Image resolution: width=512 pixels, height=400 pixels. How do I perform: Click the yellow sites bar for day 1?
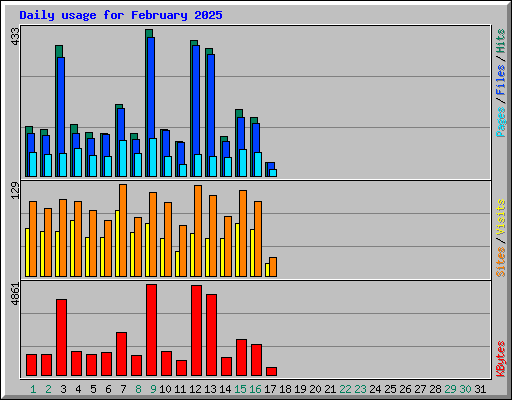[x=27, y=252]
